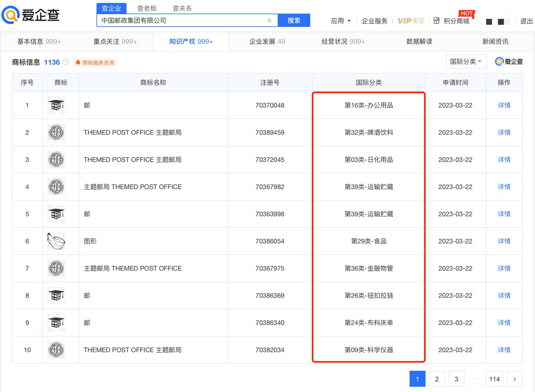Open 详情 for registration 70367975
The height and width of the screenshot is (392, 535).
pos(504,269)
